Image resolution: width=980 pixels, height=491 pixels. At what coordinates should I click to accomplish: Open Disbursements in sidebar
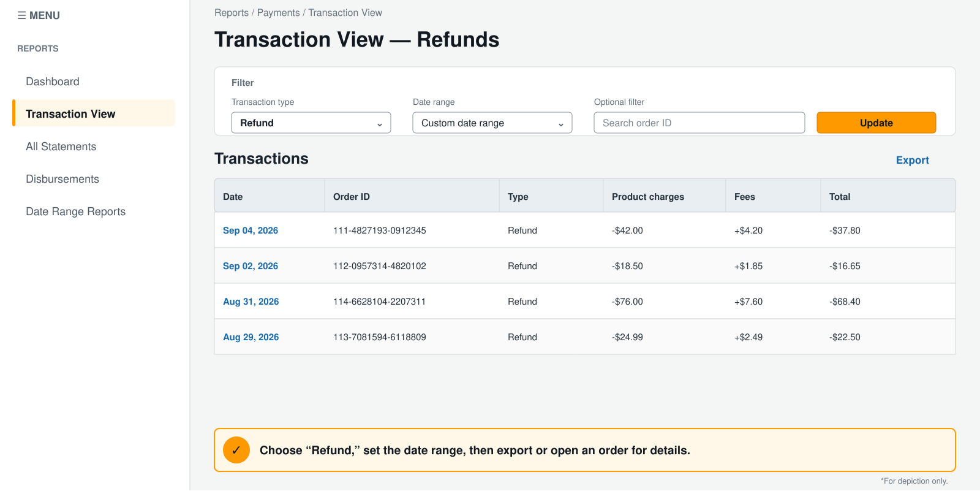62,179
